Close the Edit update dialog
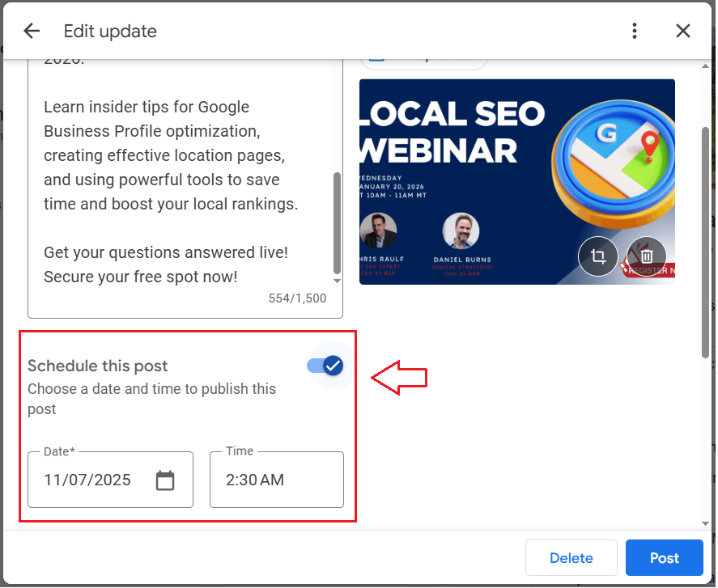This screenshot has width=718, height=588. coord(683,31)
